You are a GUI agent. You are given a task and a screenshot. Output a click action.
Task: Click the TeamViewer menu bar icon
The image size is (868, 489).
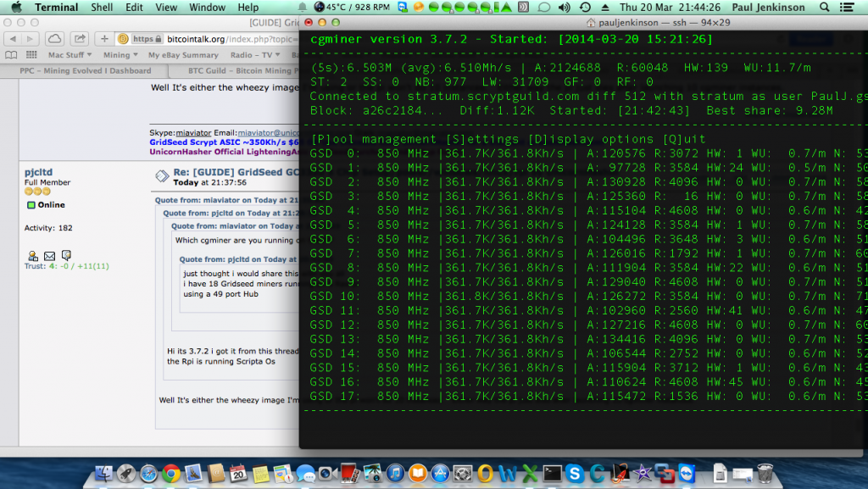tap(403, 7)
